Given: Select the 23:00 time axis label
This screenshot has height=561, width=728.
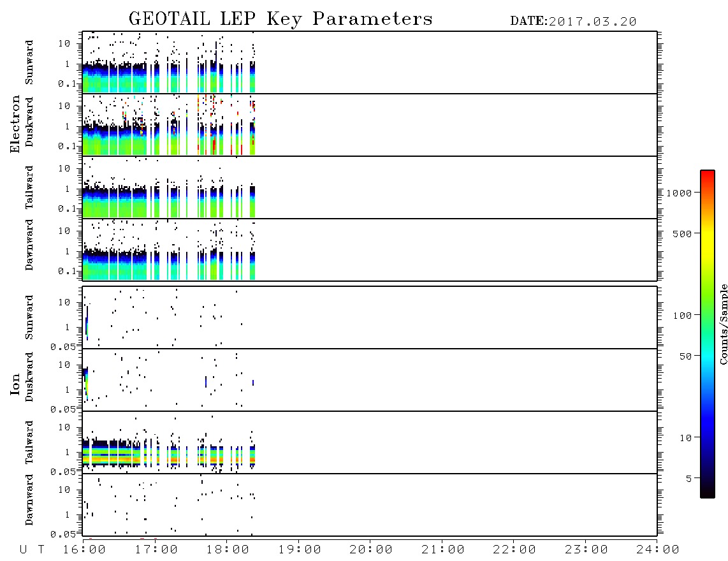Looking at the screenshot, I should point(586,550).
